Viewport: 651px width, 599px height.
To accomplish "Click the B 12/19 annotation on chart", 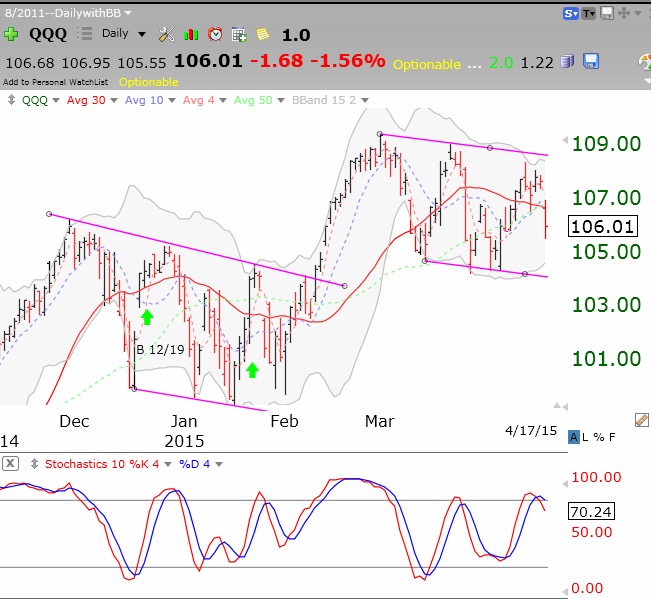I will (160, 350).
